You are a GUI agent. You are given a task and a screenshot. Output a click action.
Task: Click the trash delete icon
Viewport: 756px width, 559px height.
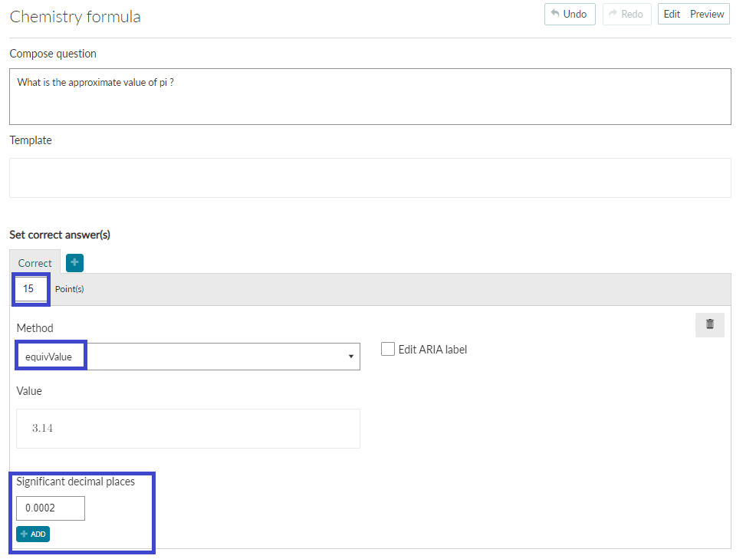[x=709, y=324]
